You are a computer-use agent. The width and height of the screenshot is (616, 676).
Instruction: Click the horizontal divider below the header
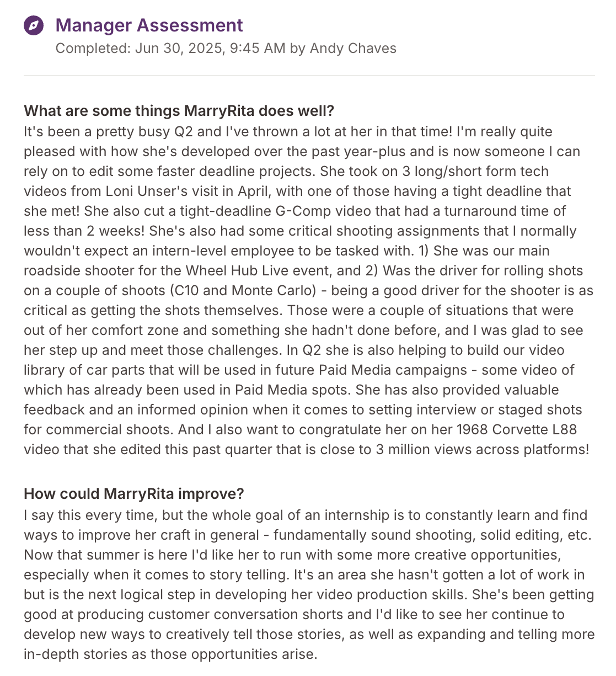[x=309, y=76]
